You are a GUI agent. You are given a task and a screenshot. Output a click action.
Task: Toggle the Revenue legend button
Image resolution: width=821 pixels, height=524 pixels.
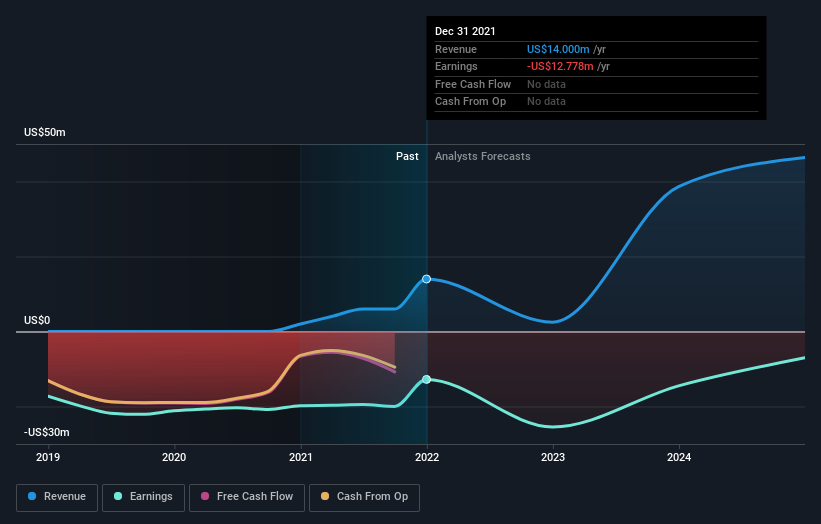pos(57,497)
